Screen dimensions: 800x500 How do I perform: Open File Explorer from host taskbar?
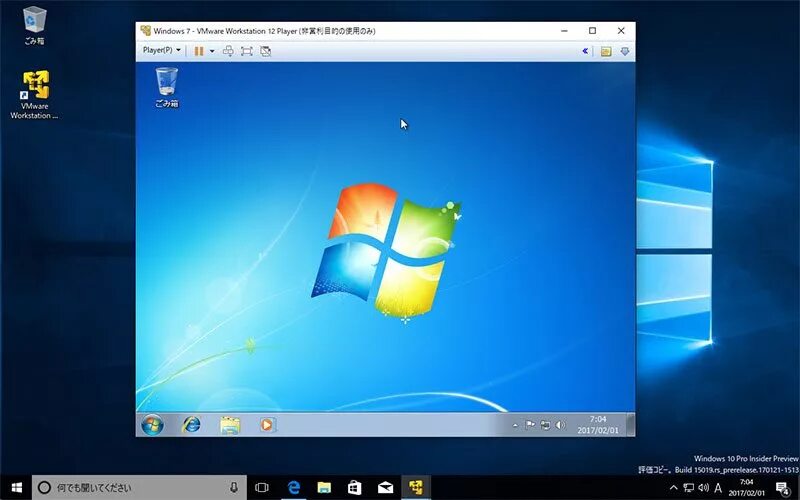[x=324, y=488]
